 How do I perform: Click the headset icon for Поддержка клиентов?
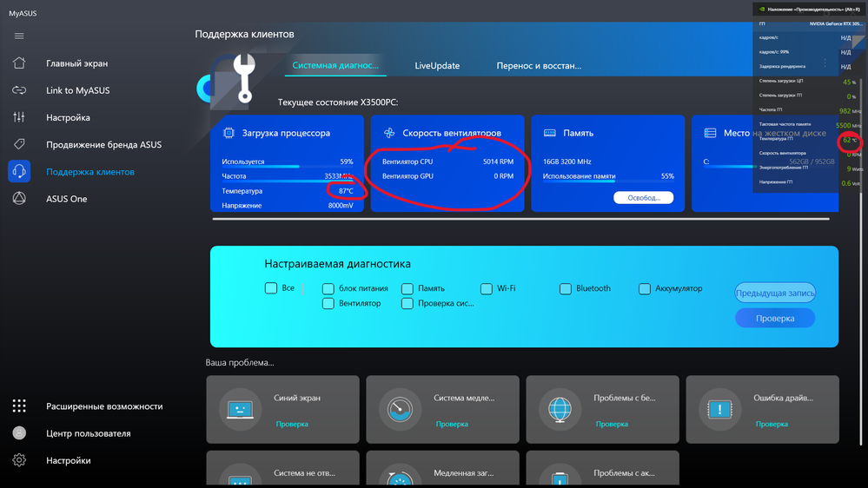tap(19, 172)
